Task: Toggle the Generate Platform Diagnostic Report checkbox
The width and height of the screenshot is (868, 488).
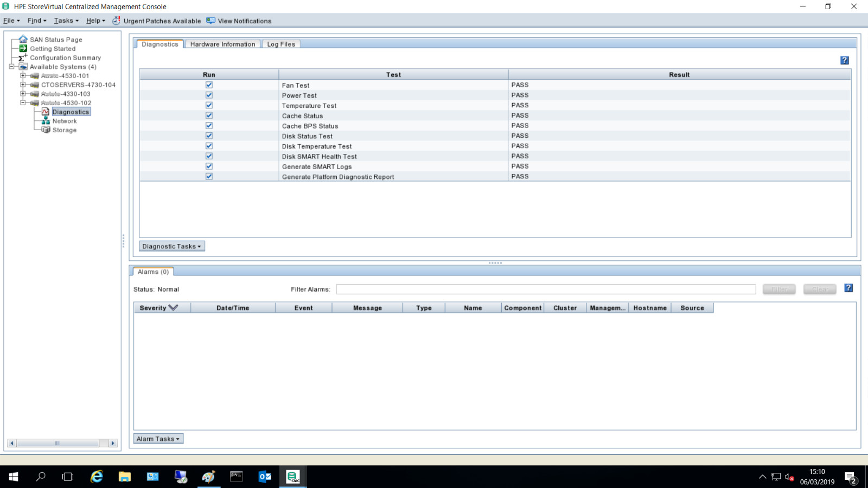Action: click(209, 176)
